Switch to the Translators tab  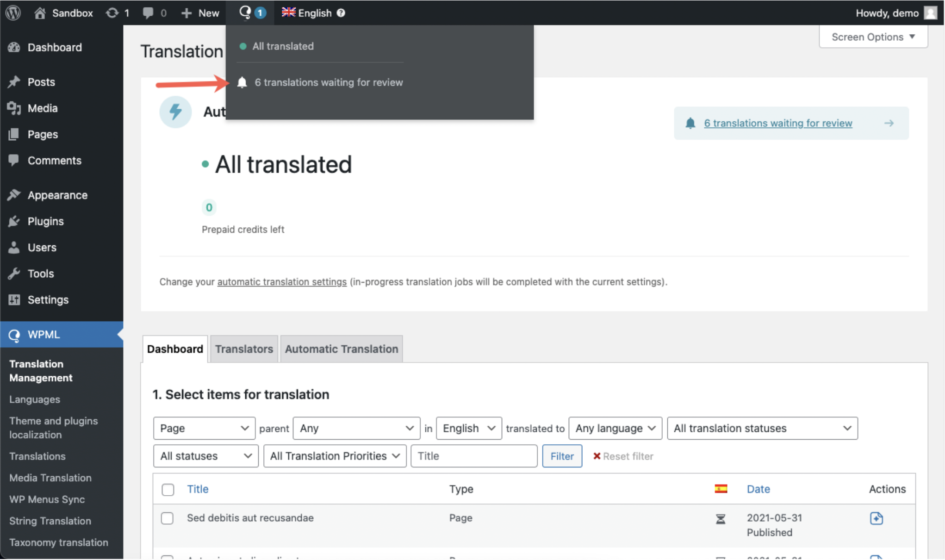click(x=244, y=349)
